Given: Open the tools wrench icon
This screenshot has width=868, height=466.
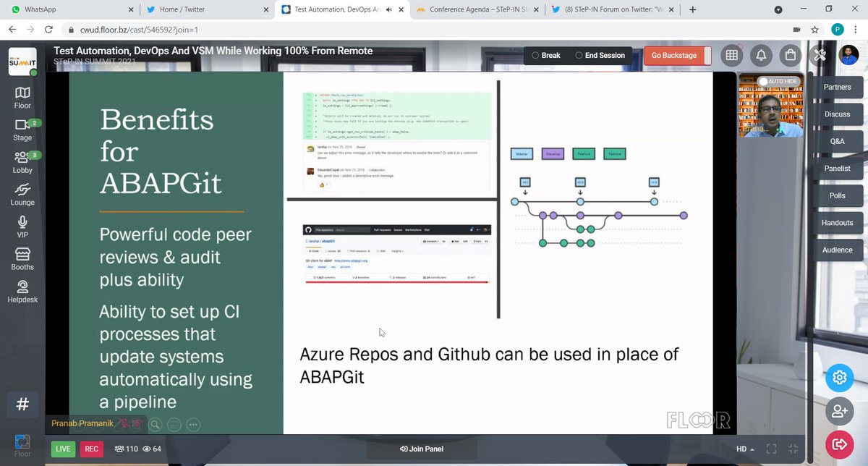Looking at the screenshot, I should coord(820,56).
